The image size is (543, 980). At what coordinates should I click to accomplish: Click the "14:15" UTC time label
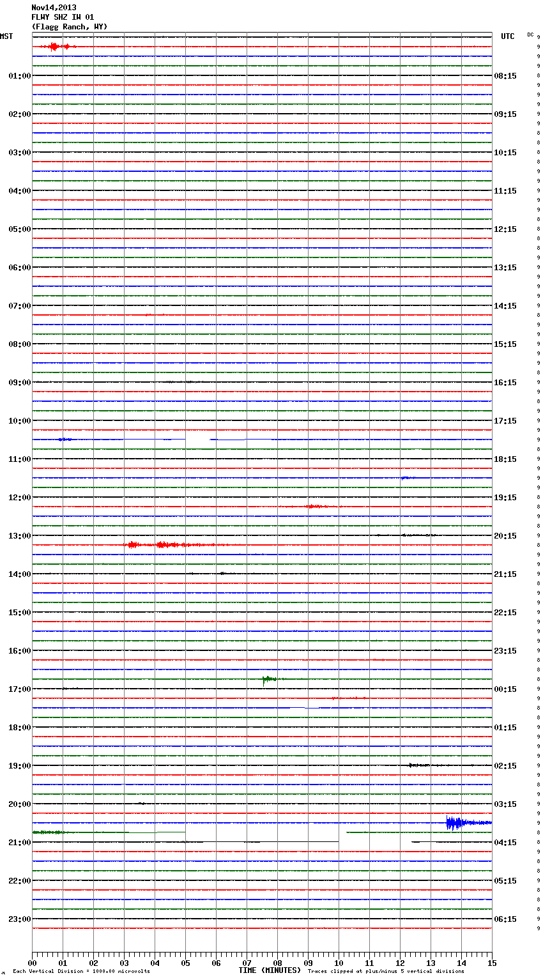(505, 306)
